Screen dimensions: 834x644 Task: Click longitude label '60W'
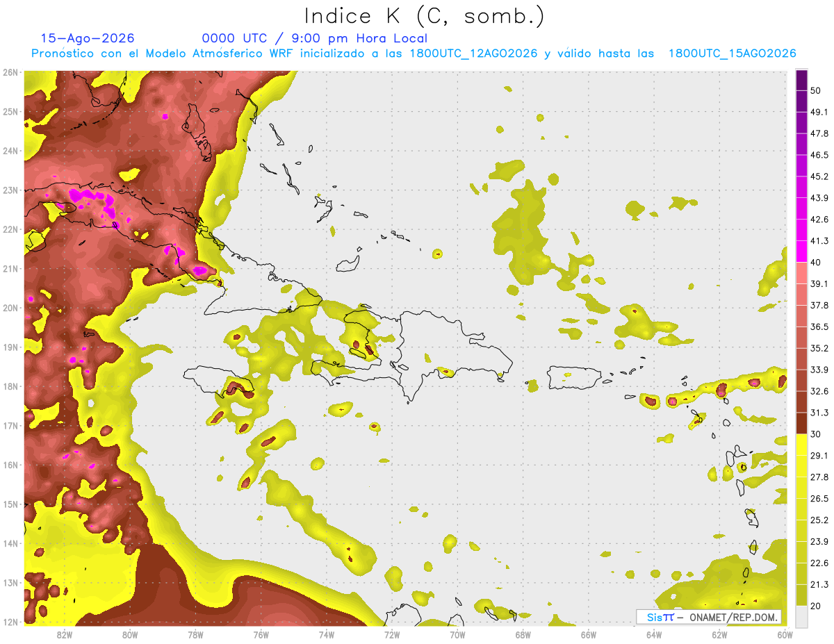coord(785,634)
